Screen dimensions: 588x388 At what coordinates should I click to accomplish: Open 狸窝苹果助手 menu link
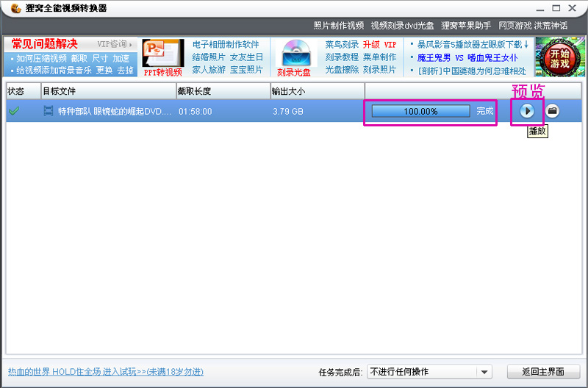click(466, 26)
